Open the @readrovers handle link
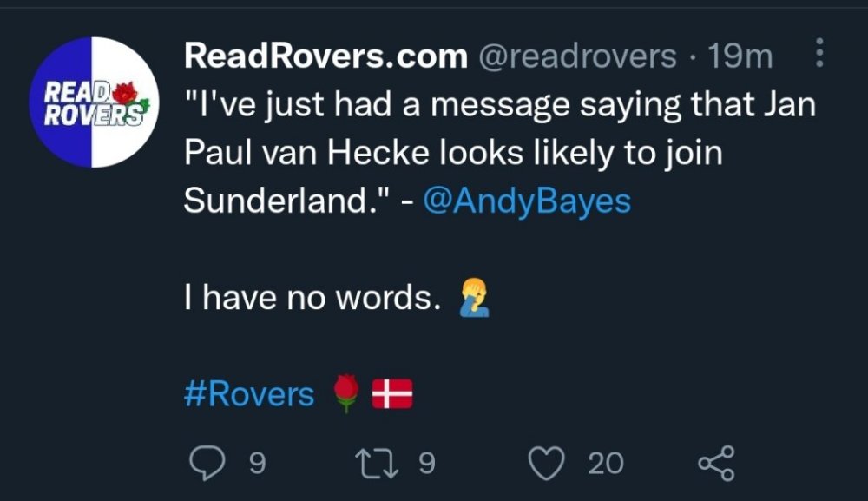This screenshot has width=868, height=501. coord(577,56)
